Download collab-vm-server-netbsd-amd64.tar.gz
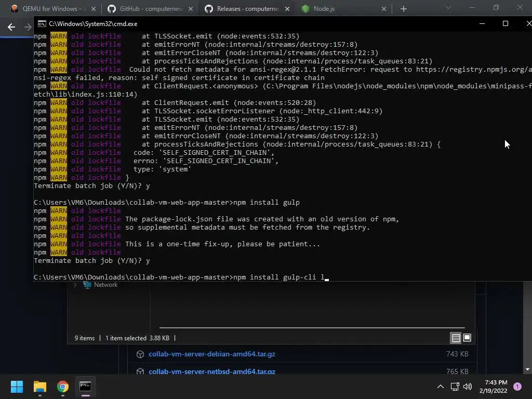Viewport: 532px width, 399px height. click(x=212, y=371)
